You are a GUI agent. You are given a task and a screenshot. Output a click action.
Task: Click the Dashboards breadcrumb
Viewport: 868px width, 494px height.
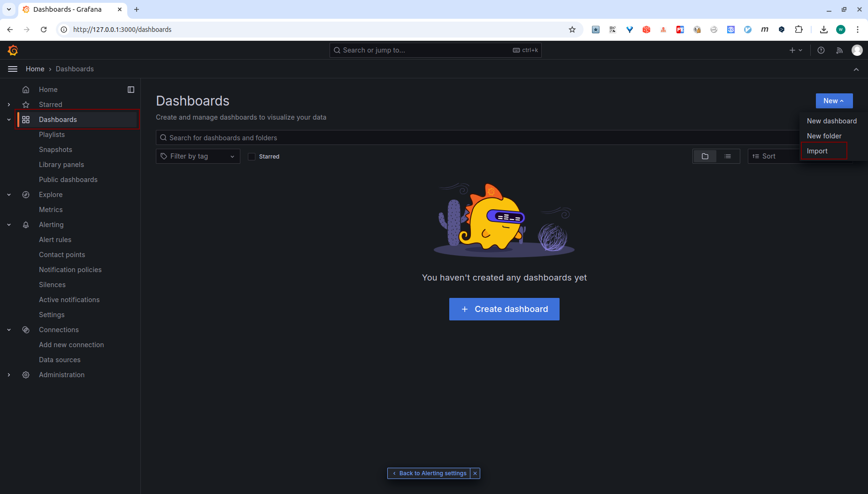[75, 69]
